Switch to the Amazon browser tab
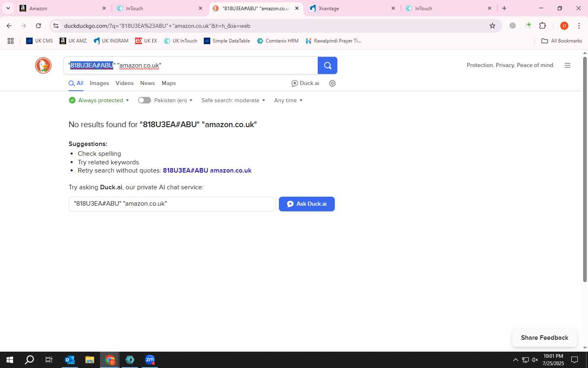 [63, 8]
